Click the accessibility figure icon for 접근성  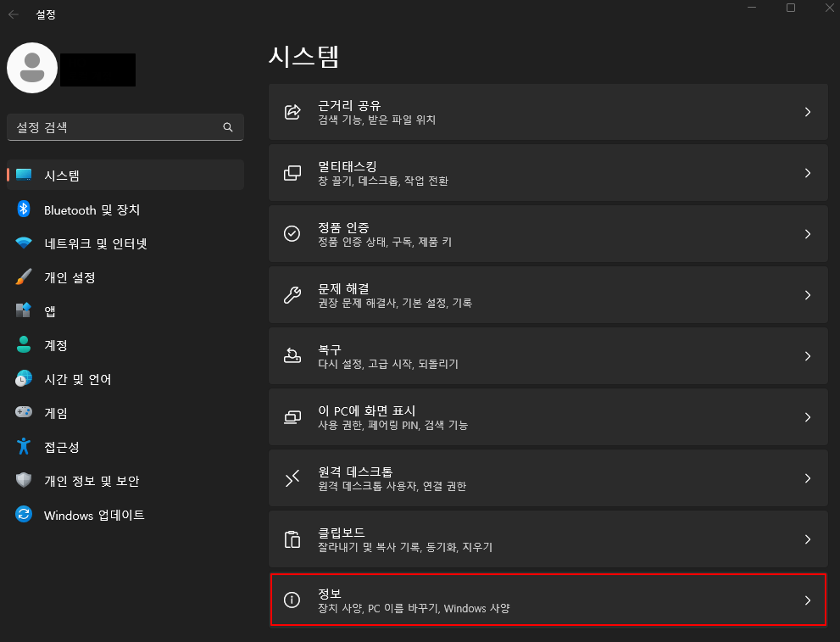click(x=24, y=446)
